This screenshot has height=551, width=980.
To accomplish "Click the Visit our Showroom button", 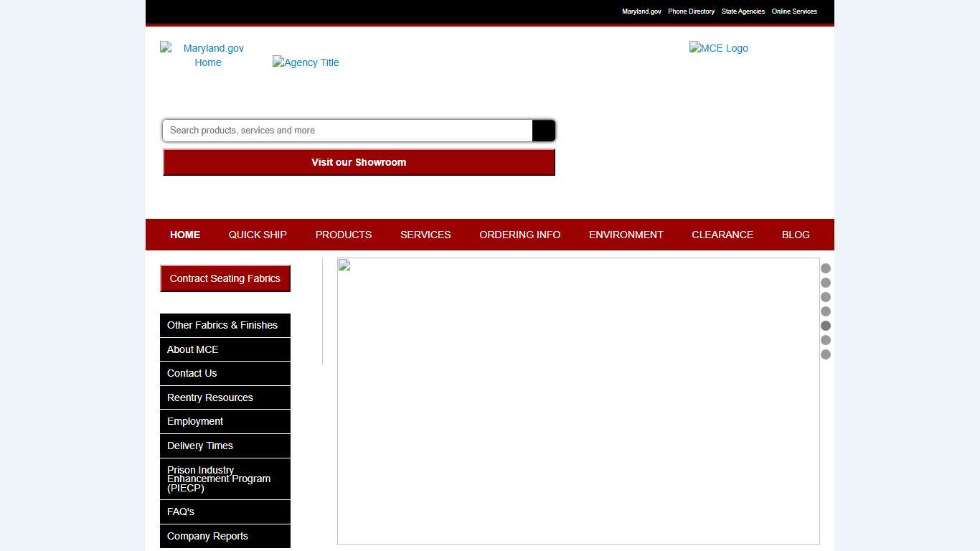I will [x=359, y=162].
